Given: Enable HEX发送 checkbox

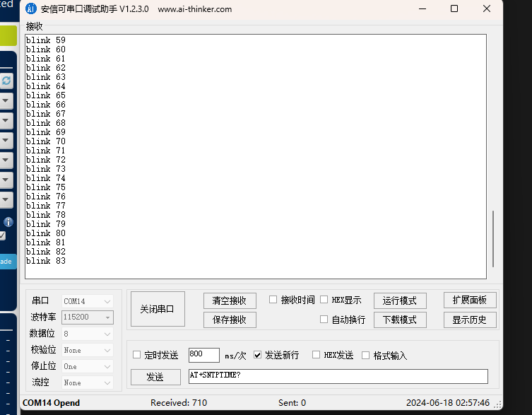Looking at the screenshot, I should pos(316,355).
